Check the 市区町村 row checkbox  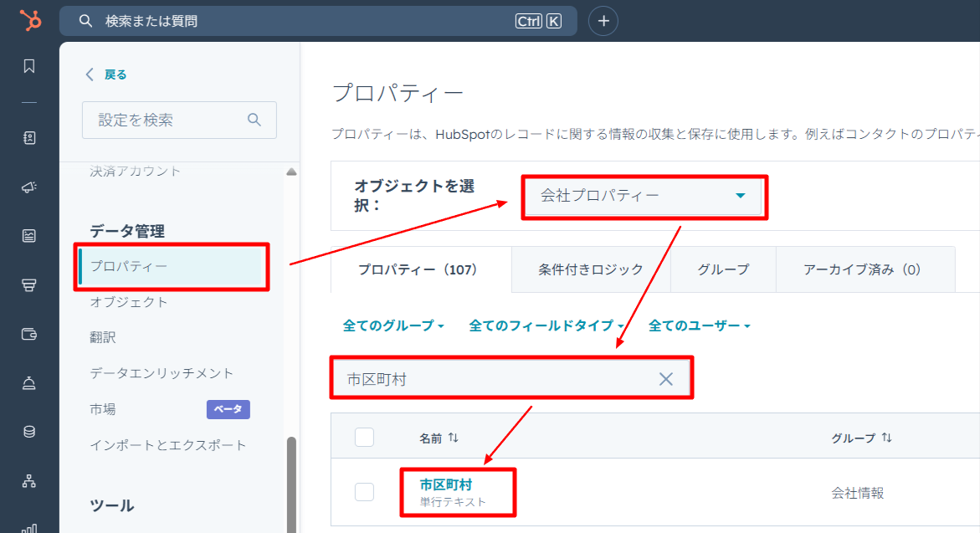pos(365,492)
